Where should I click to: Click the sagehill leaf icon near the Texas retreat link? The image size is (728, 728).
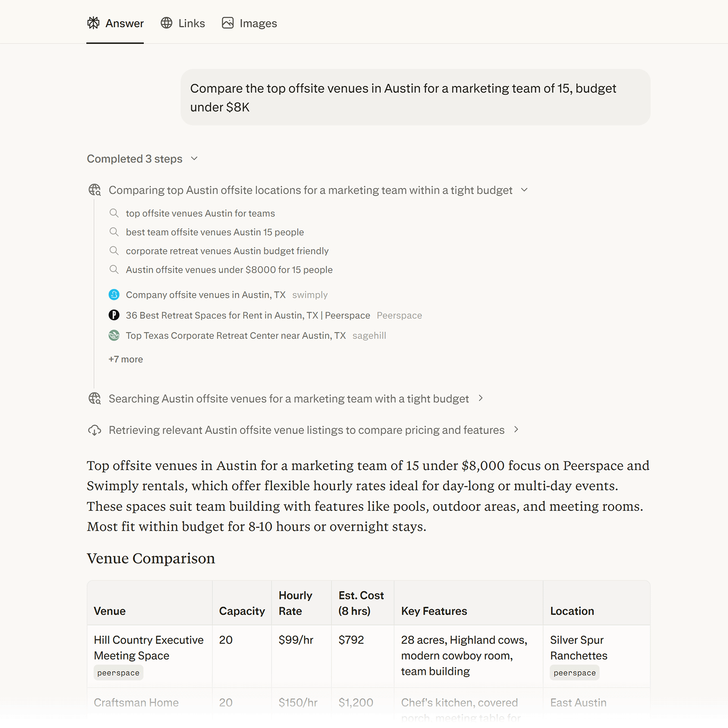(114, 335)
